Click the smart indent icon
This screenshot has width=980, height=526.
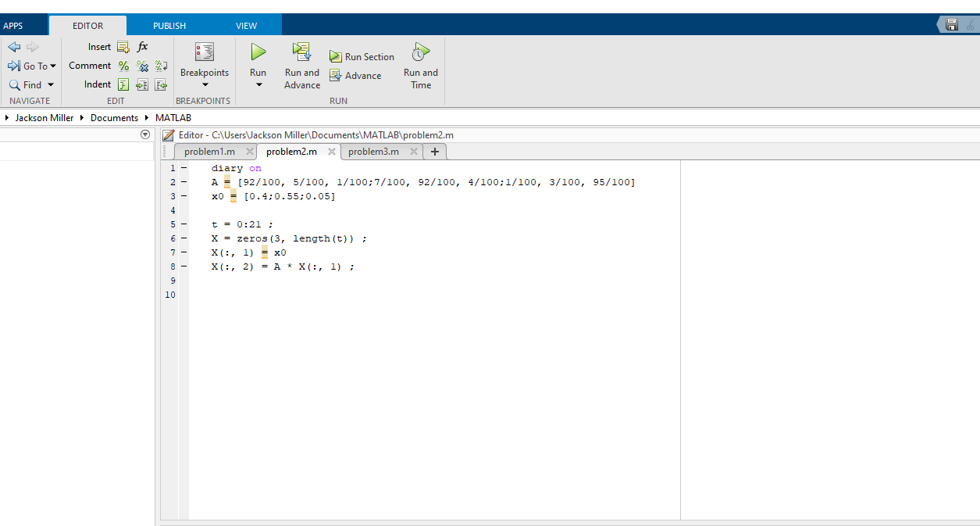tap(123, 84)
